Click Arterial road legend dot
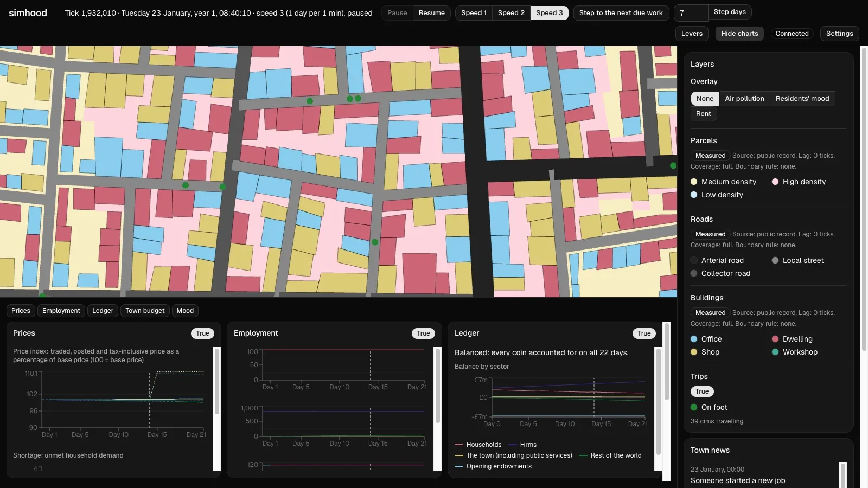868x488 pixels. 694,260
